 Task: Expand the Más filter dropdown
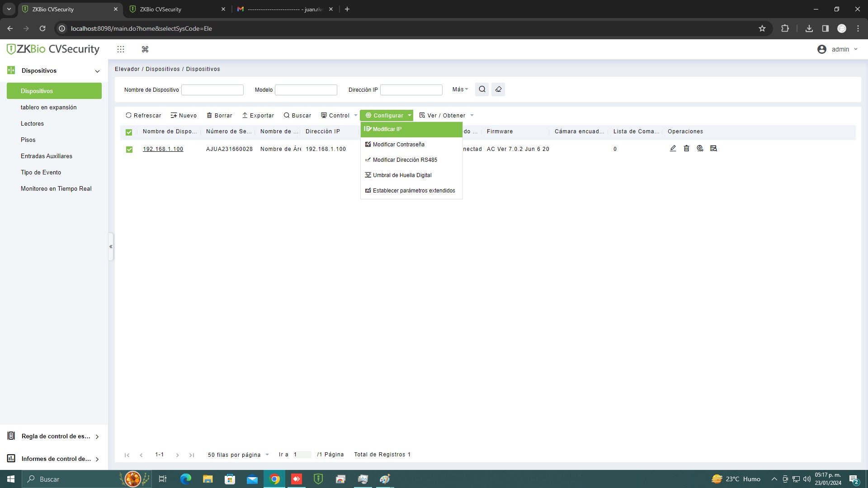[460, 89]
